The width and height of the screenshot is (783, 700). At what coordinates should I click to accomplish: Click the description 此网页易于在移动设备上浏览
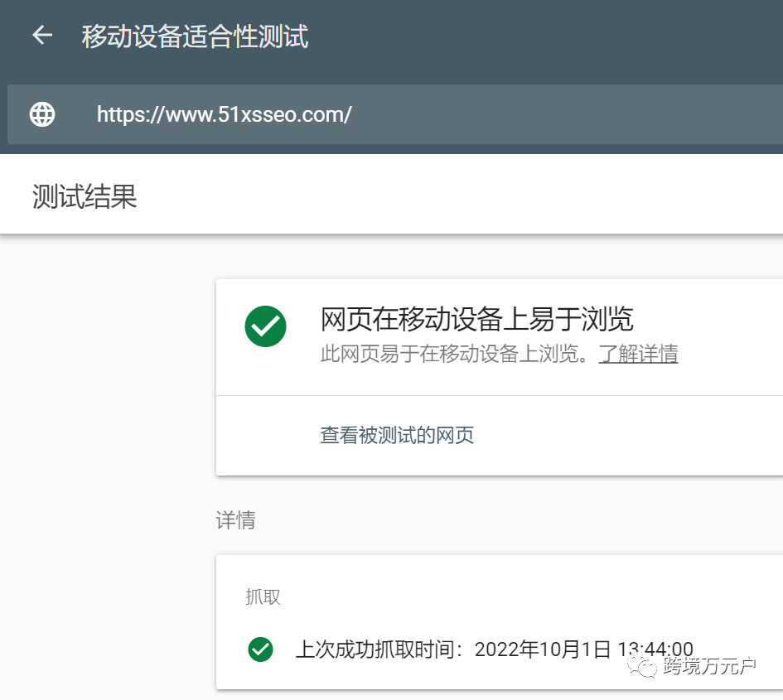(x=457, y=354)
